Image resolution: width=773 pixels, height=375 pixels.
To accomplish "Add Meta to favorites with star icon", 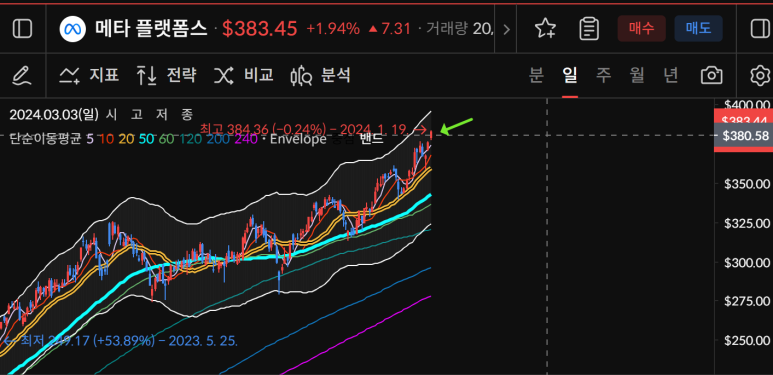I will point(545,29).
